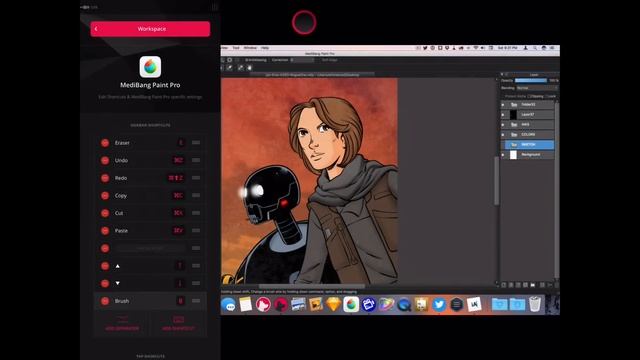Open Spotlight search in the menu bar
This screenshot has height=360, width=640.
click(x=534, y=48)
